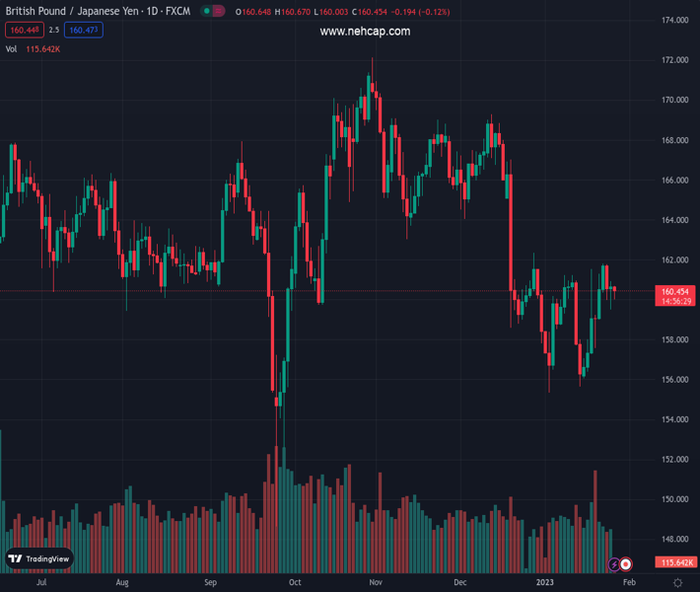
Task: Click the Jul label on time axis
Action: coord(41,583)
